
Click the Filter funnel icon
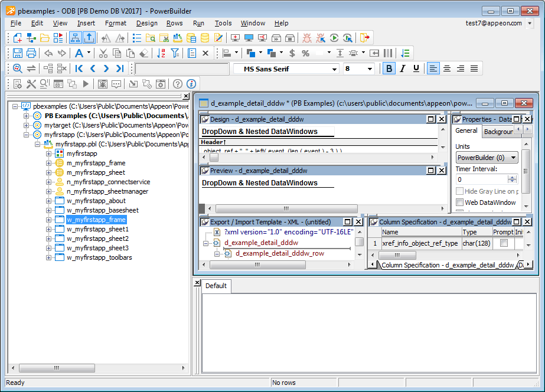pyautogui.click(x=175, y=53)
